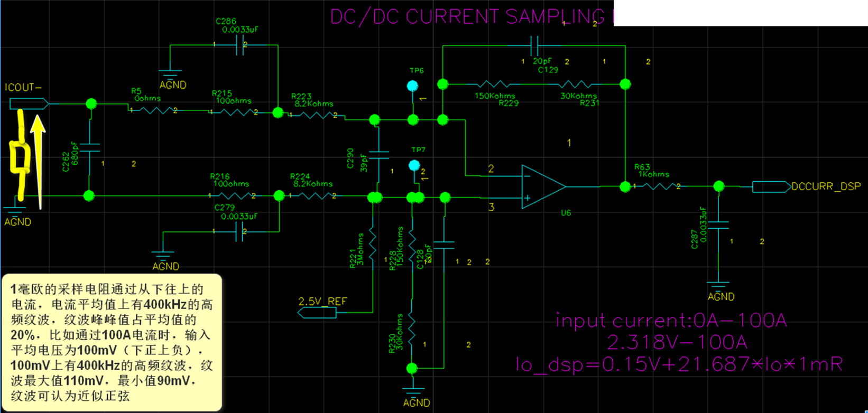Select capacitor C290 39pF symbol

click(x=378, y=155)
